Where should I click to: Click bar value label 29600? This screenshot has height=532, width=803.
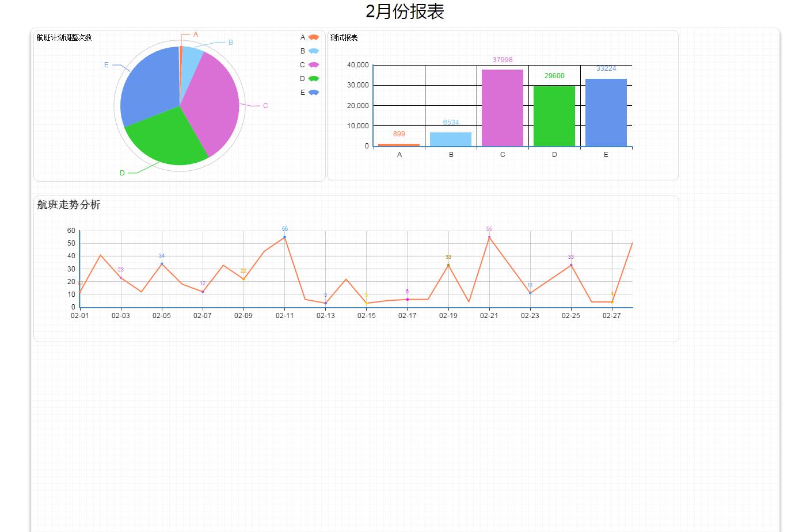pyautogui.click(x=554, y=76)
